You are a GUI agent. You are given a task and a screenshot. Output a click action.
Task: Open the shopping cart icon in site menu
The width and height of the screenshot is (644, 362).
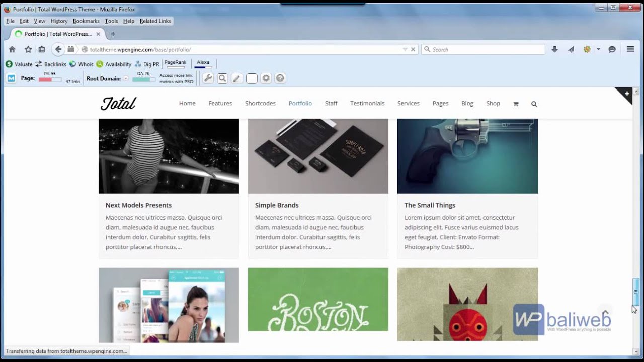516,104
